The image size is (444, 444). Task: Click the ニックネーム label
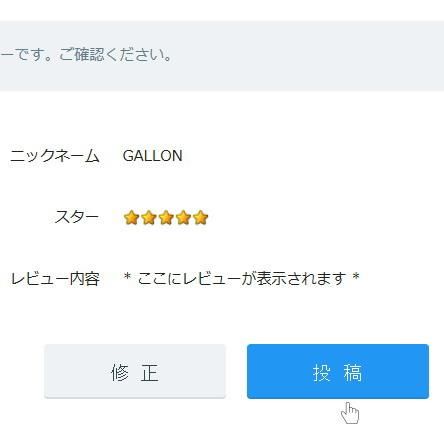[x=55, y=156]
